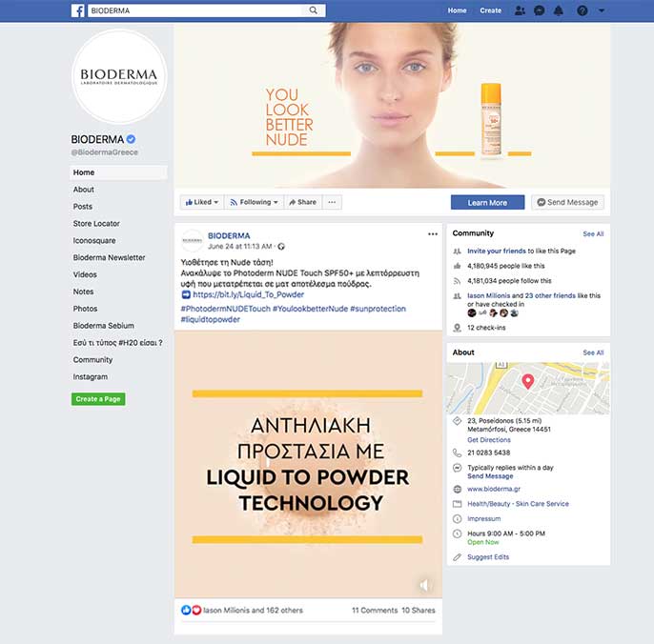
Task: Click the search magnifier icon
Action: pyautogui.click(x=314, y=10)
